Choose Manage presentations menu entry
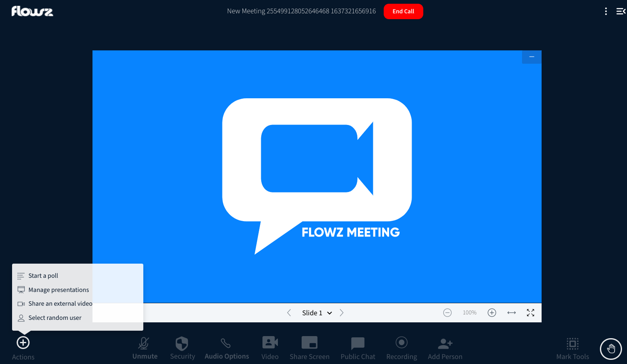The height and width of the screenshot is (364, 627). tap(77, 290)
